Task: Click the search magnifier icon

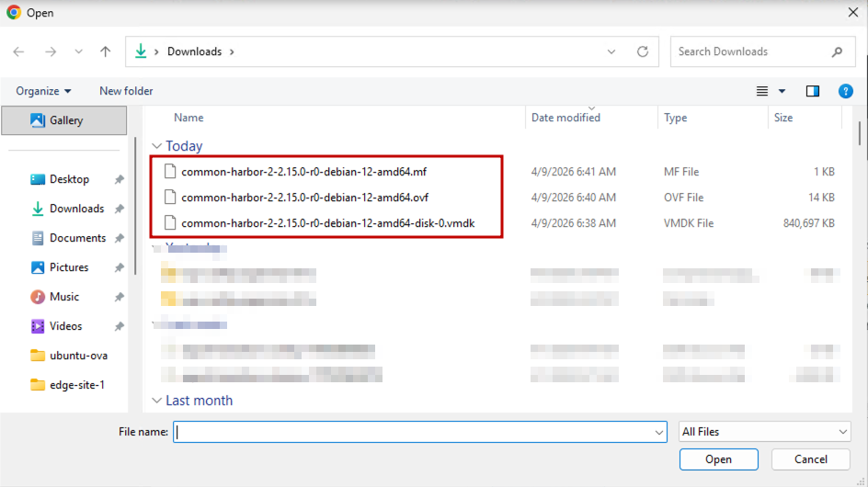Action: (x=837, y=51)
